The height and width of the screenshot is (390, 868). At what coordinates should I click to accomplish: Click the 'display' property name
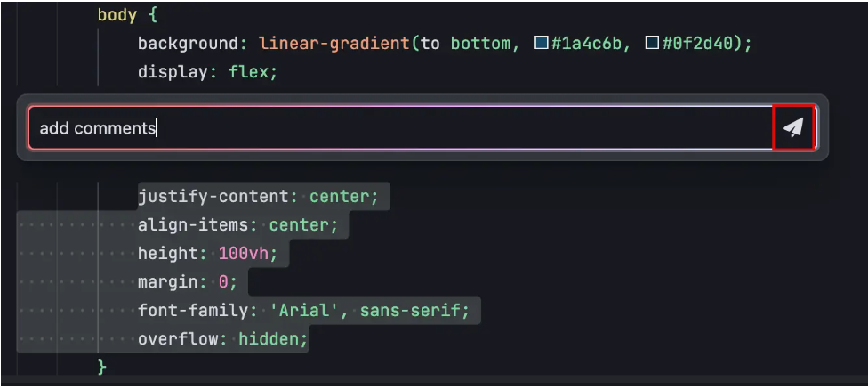click(173, 72)
